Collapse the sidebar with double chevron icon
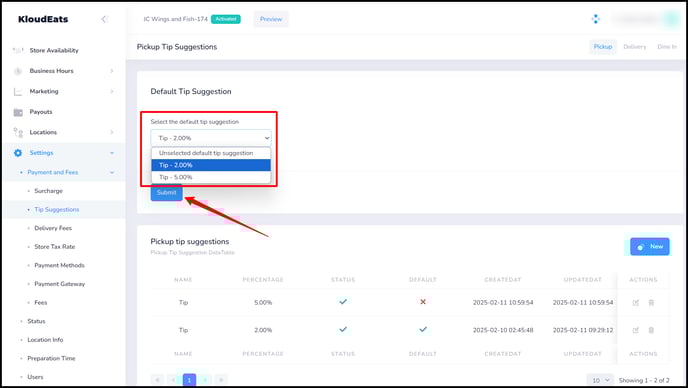688x388 pixels. pos(104,19)
